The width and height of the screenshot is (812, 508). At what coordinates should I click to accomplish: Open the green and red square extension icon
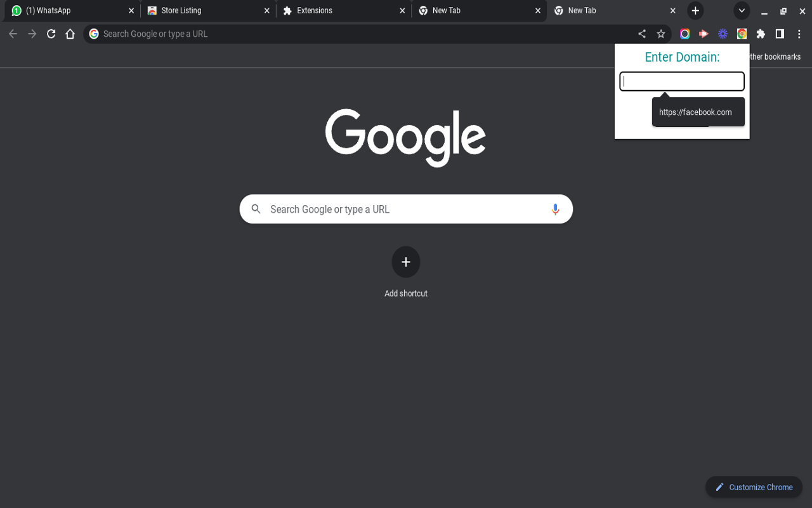click(742, 34)
